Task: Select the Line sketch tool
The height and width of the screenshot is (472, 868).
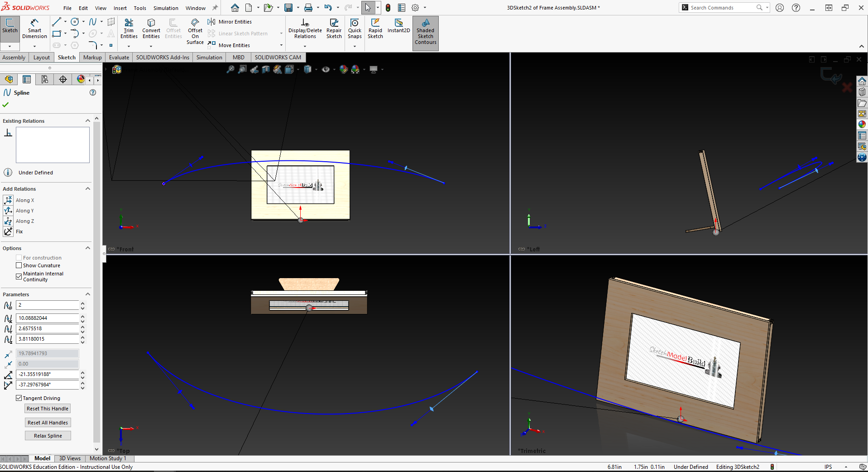Action: point(57,22)
